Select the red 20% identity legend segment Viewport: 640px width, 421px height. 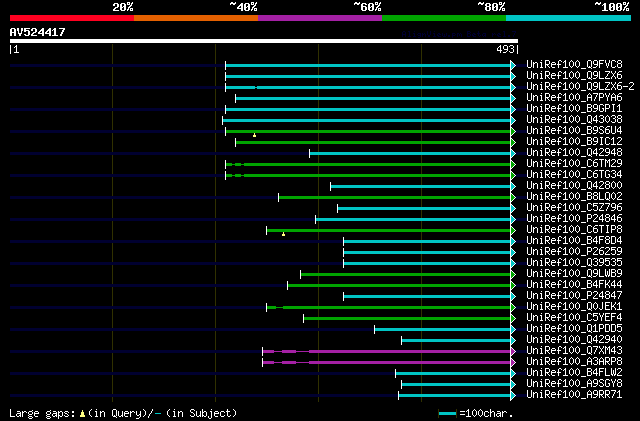pos(72,18)
